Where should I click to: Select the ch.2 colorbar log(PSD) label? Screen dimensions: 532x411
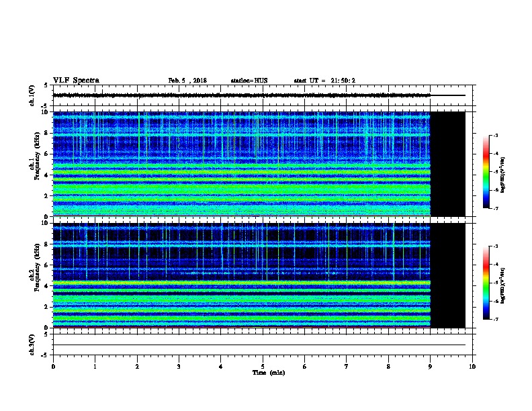pos(502,285)
